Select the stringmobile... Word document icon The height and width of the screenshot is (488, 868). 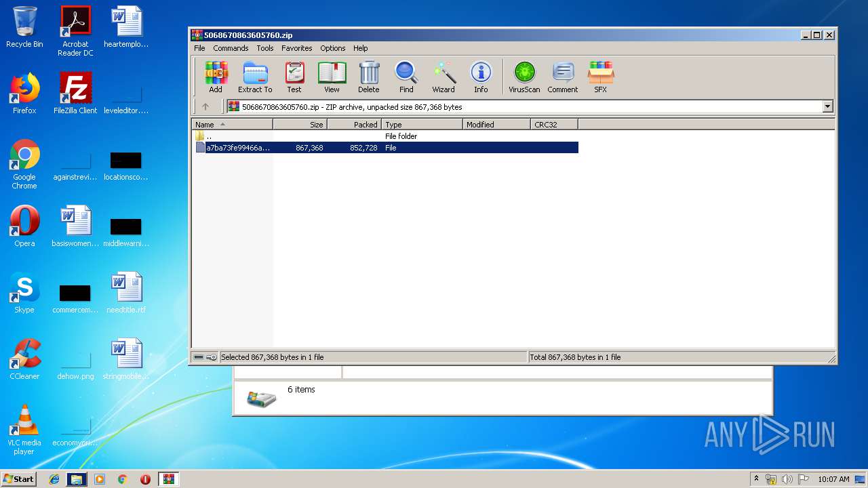pos(126,359)
